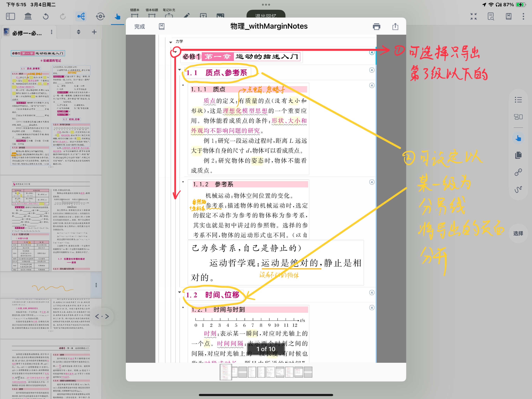The height and width of the screenshot is (399, 532).
Task: Click the 选择 button
Action: pyautogui.click(x=518, y=233)
